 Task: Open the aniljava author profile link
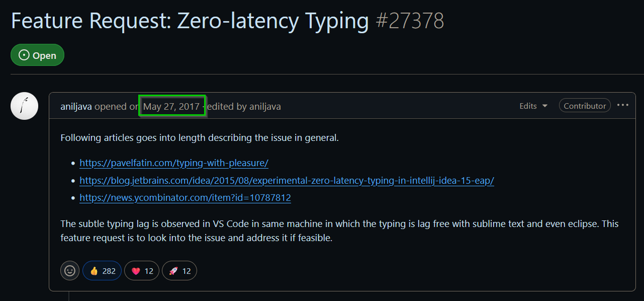point(76,106)
